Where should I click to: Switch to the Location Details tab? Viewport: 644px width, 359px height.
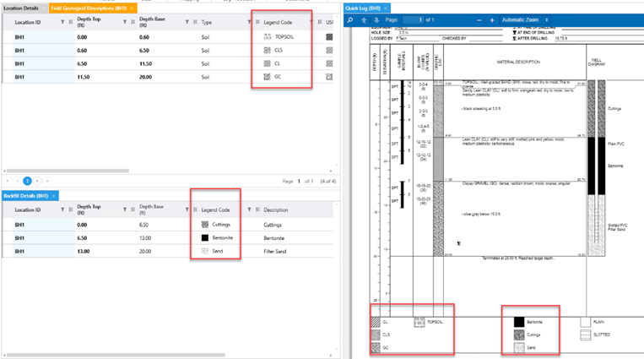23,8
